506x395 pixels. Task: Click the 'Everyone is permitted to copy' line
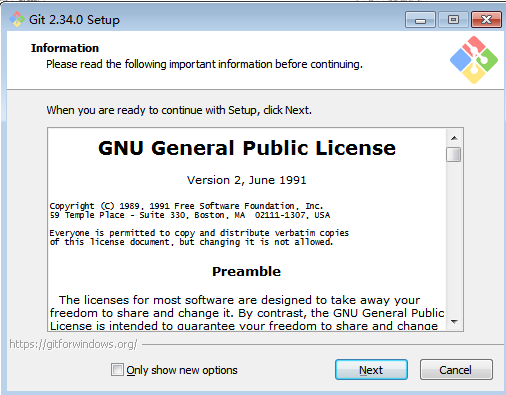pos(199,233)
